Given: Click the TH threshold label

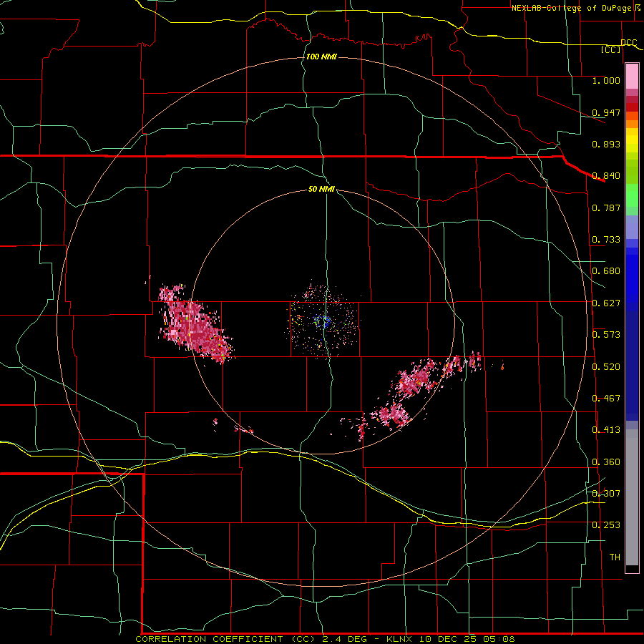Looking at the screenshot, I should point(615,557).
